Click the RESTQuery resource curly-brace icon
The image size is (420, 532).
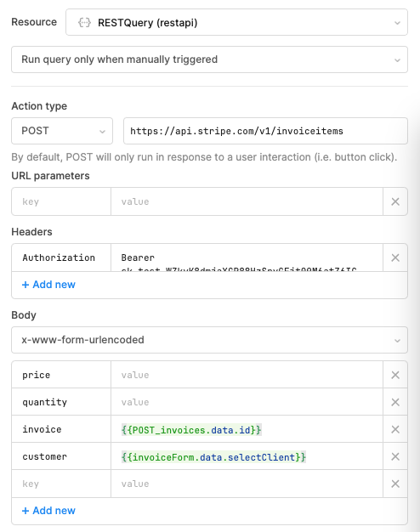[84, 23]
